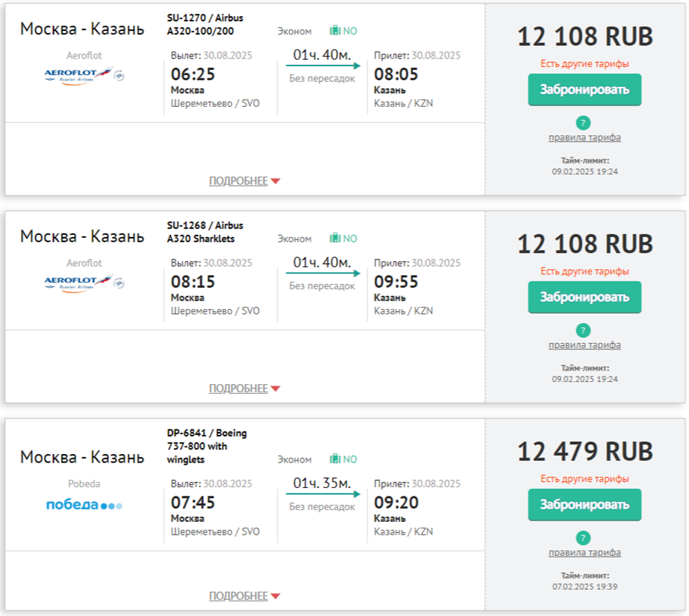This screenshot has height=616, width=689.
Task: Expand ПОДРОБНЕЕ details for flight SU-1268
Action: tap(244, 388)
